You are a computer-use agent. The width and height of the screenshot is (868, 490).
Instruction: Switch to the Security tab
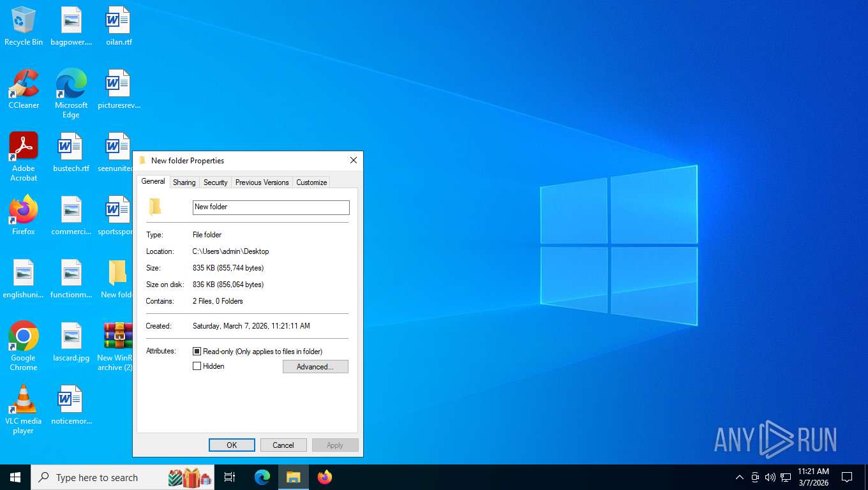(216, 182)
